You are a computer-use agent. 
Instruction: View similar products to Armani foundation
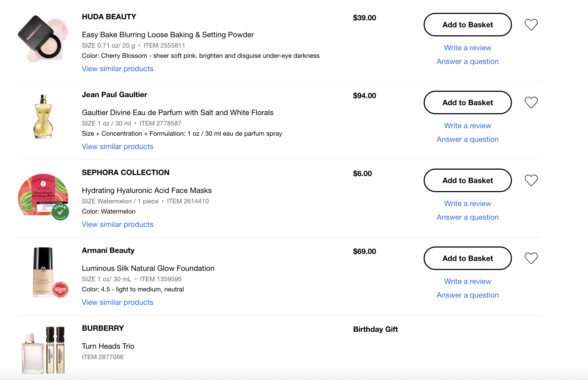pos(118,302)
